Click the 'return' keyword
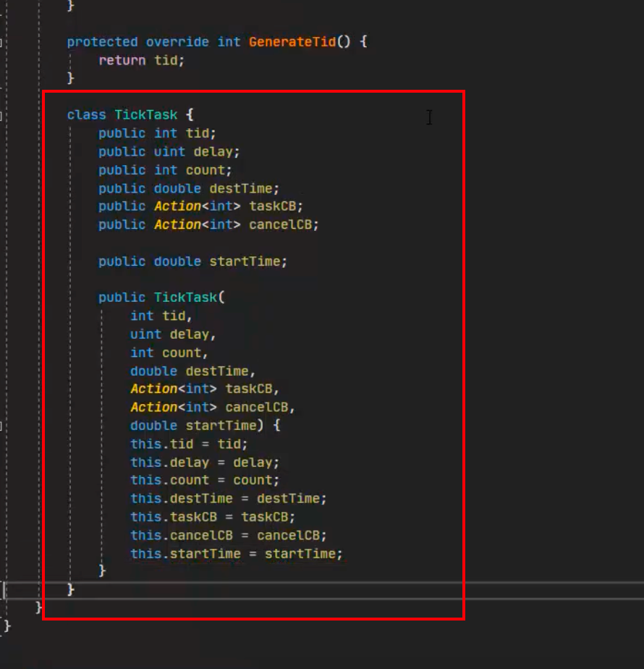The width and height of the screenshot is (644, 669). click(122, 60)
